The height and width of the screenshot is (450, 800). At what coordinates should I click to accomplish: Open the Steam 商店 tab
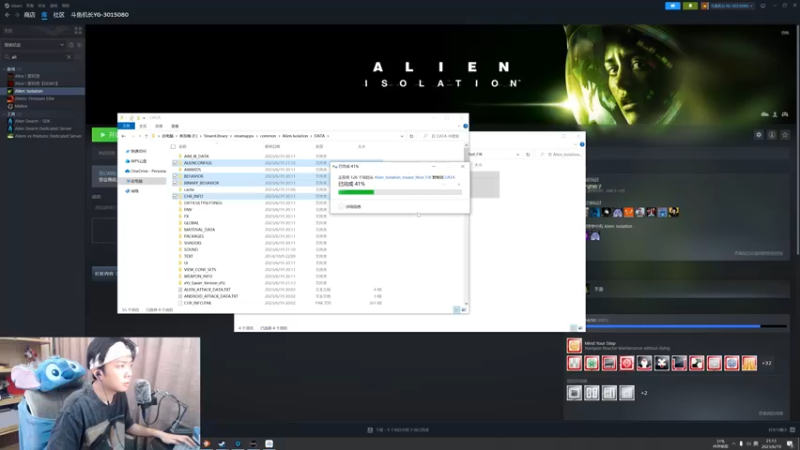point(30,15)
